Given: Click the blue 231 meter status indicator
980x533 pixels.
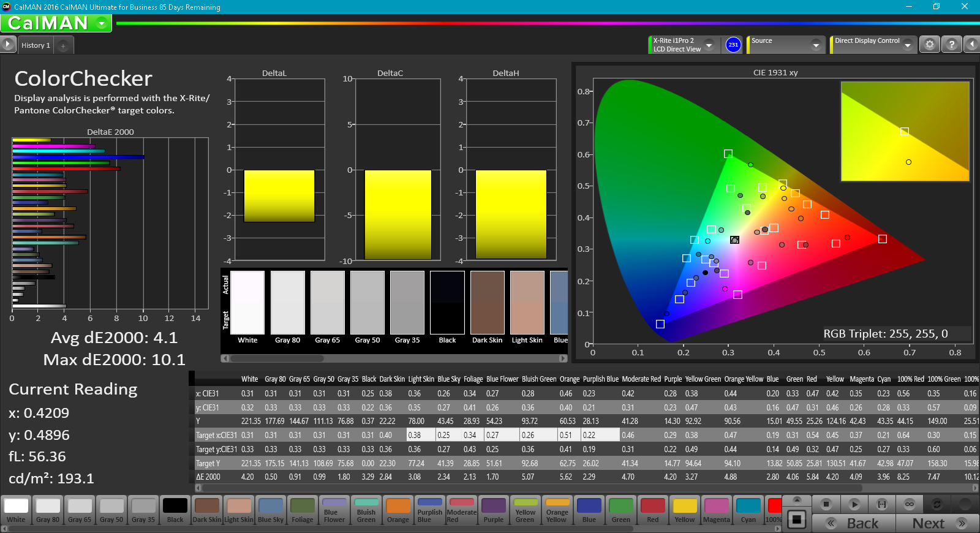Looking at the screenshot, I should (x=733, y=45).
